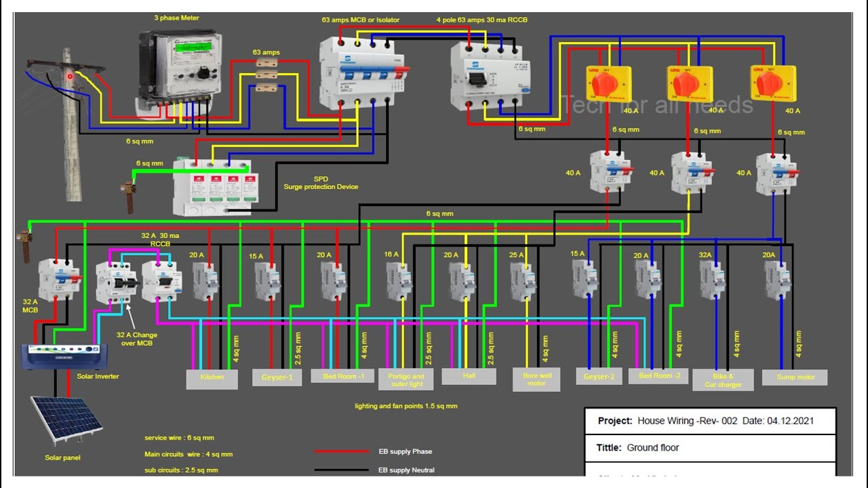Click the 16 A Portigo light breaker
Viewport: 868px width, 488px height.
point(399,281)
